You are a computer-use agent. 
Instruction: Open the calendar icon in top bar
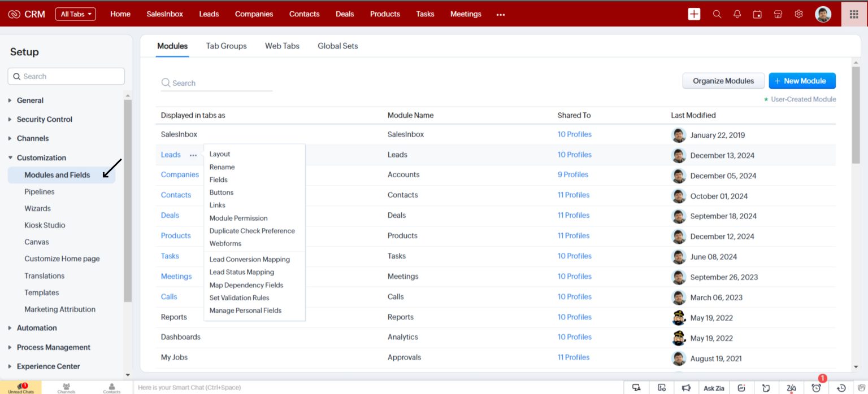point(757,14)
